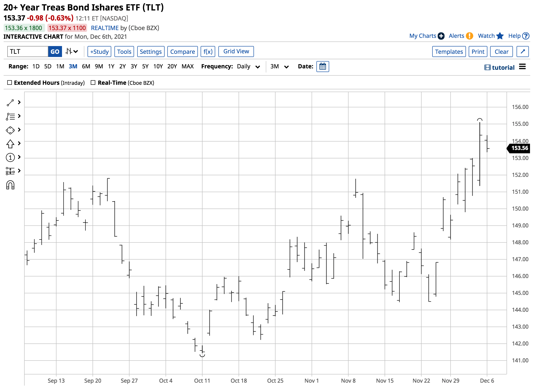The image size is (543, 392).
Task: Open the bar chart type dropdown
Action: [x=72, y=52]
